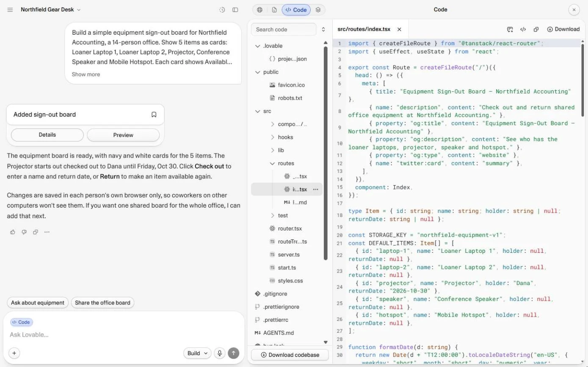
Task: Activate the microphone voice input
Action: coord(219,353)
